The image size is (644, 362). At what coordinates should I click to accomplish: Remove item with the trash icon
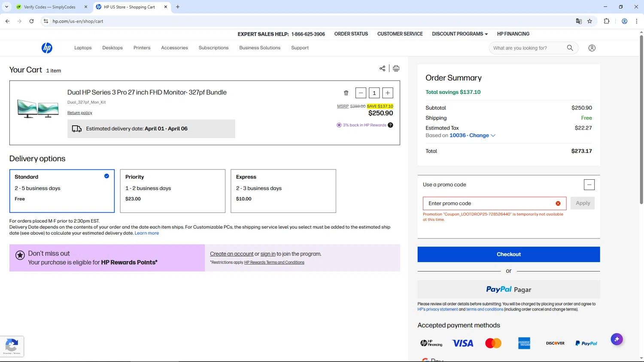346,93
